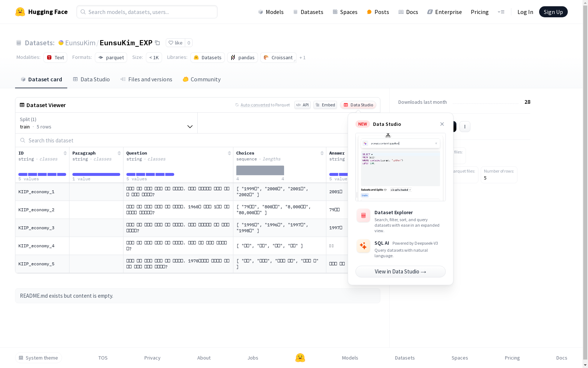
Task: Sort by the Question column arrows
Action: [229, 153]
